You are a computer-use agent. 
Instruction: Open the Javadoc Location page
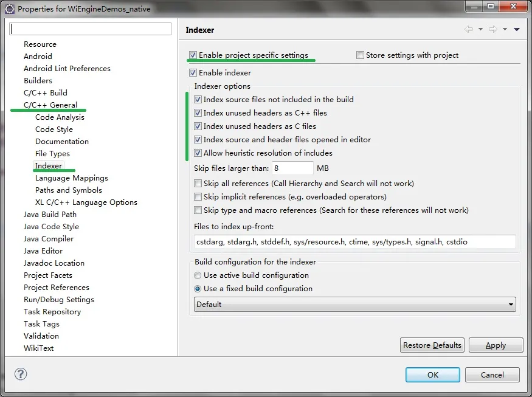54,263
